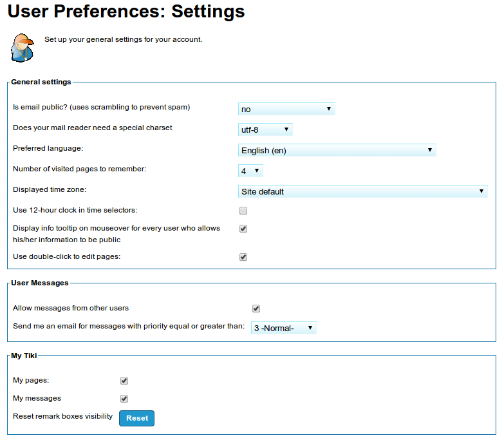504x438 pixels.
Task: Enable the 12-hour clock checkbox
Action: coord(243,211)
